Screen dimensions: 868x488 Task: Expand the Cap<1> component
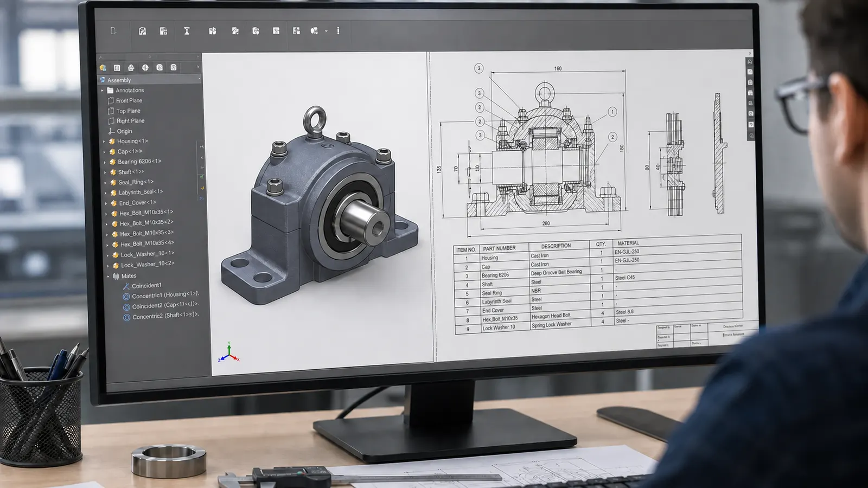click(105, 152)
